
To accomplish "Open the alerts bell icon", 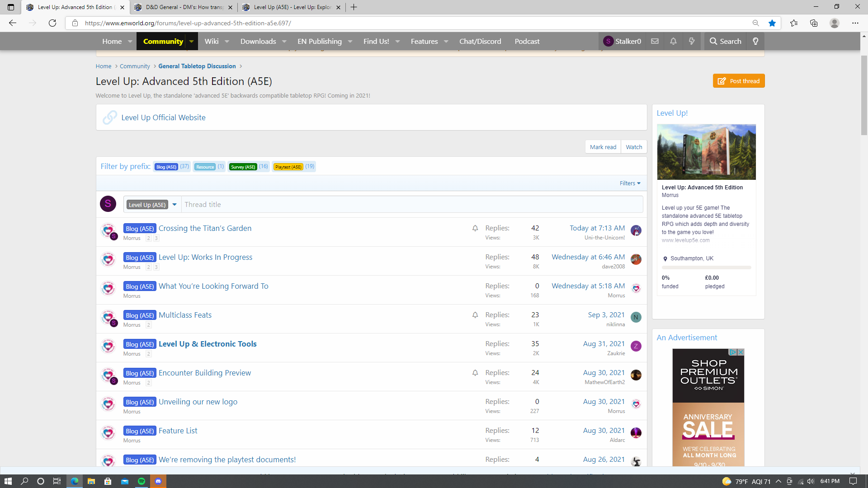I will pos(673,41).
